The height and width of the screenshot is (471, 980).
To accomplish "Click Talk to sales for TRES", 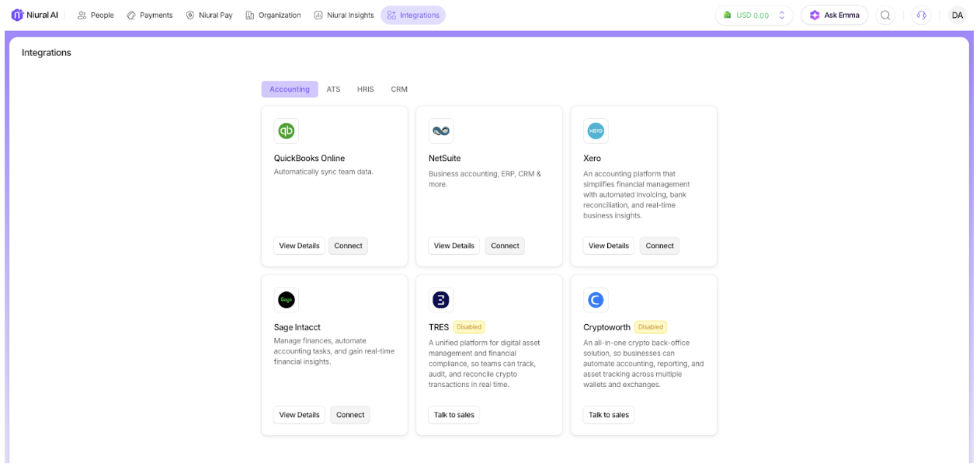I will coord(454,415).
